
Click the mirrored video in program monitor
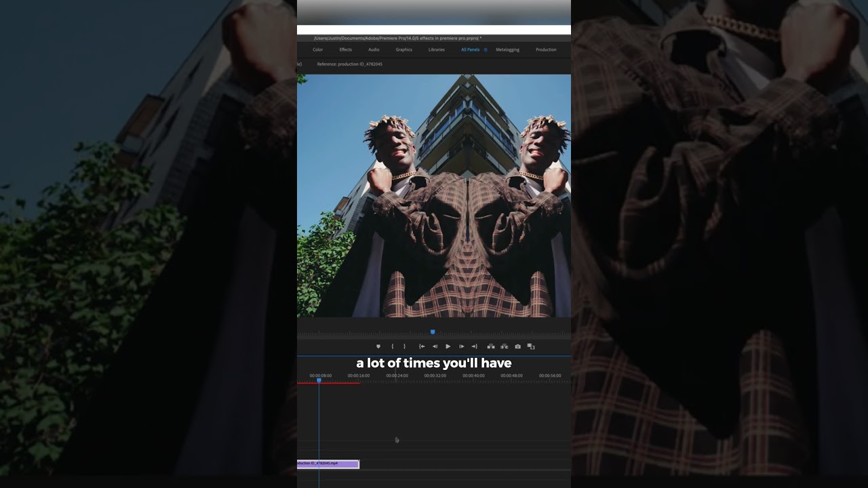pyautogui.click(x=434, y=196)
